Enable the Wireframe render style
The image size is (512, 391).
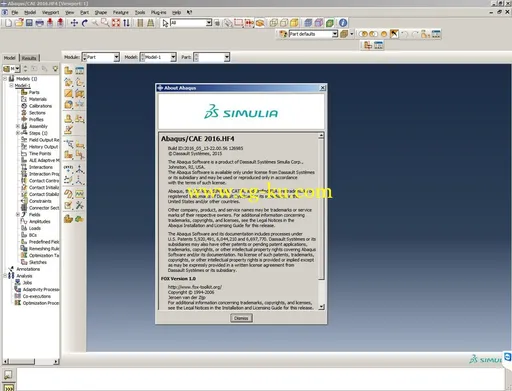click(x=274, y=23)
